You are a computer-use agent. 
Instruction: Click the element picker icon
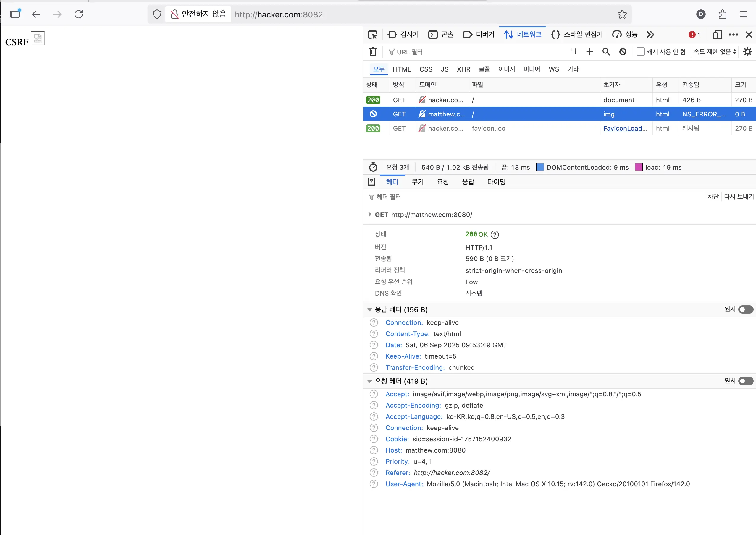pyautogui.click(x=373, y=35)
